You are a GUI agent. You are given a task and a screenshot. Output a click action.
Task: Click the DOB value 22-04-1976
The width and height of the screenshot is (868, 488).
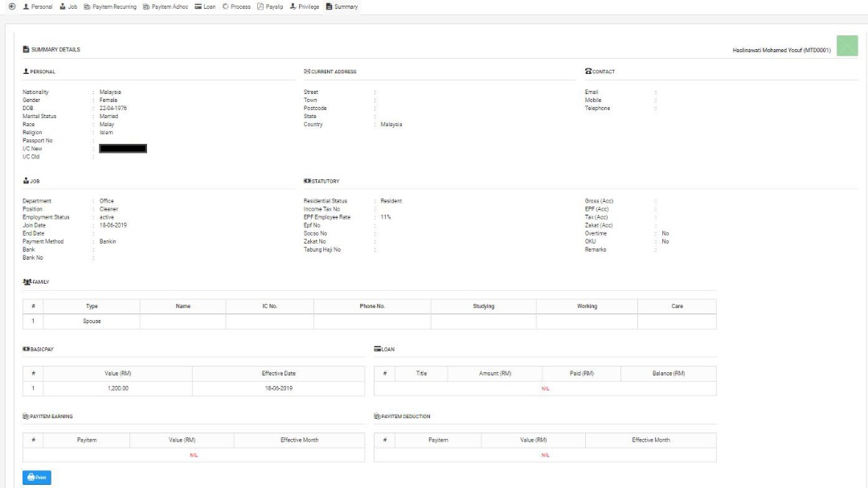point(113,108)
